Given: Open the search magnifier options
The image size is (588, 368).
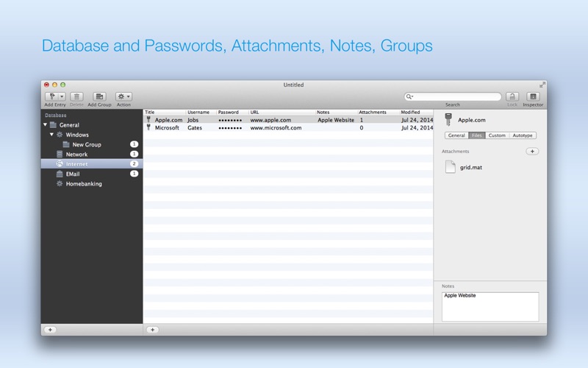Looking at the screenshot, I should click(x=409, y=96).
